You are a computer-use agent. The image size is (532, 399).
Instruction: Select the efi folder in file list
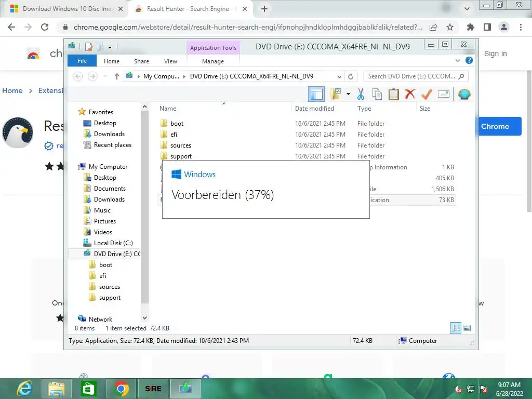[174, 135]
